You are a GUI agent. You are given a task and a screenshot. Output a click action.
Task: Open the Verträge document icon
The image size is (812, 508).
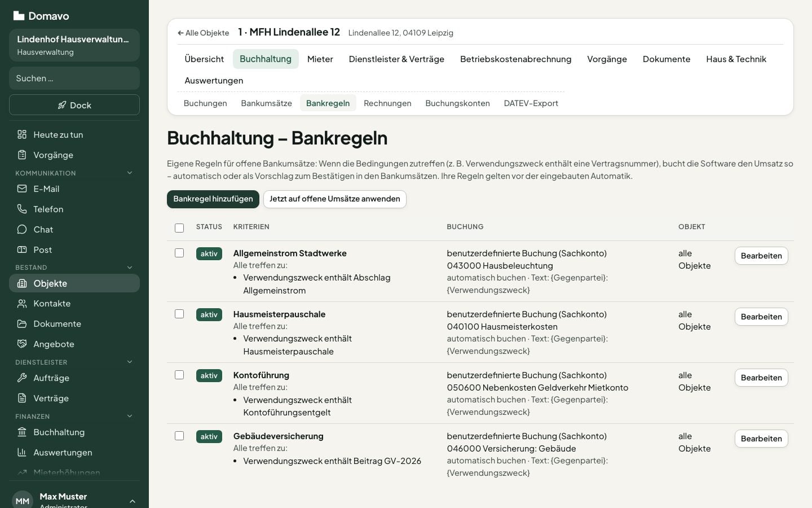click(x=22, y=398)
